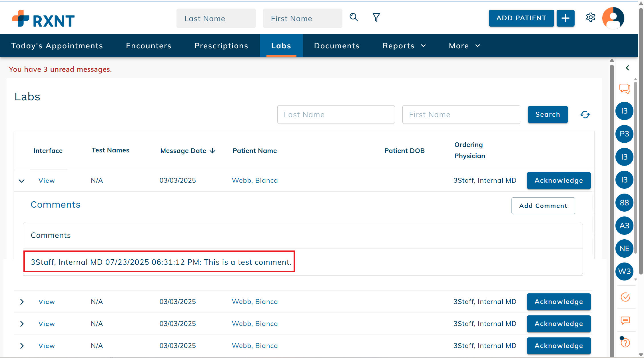644x358 pixels.
Task: Open settings gear icon
Action: tap(590, 17)
